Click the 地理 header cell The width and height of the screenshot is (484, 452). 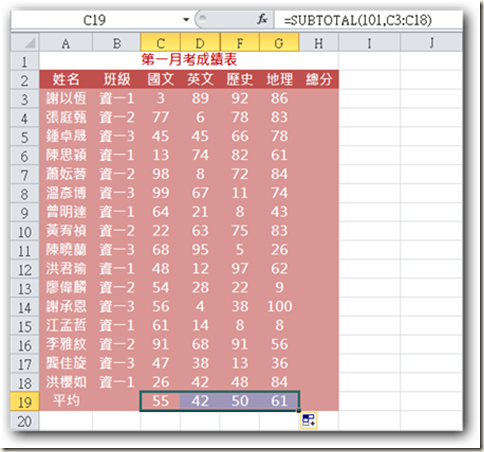point(279,79)
